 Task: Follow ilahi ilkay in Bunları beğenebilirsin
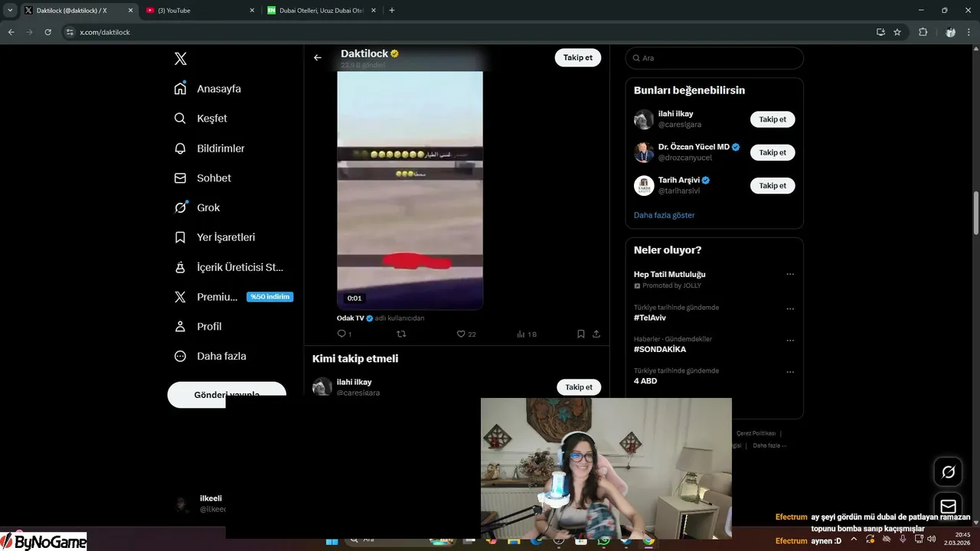(773, 119)
